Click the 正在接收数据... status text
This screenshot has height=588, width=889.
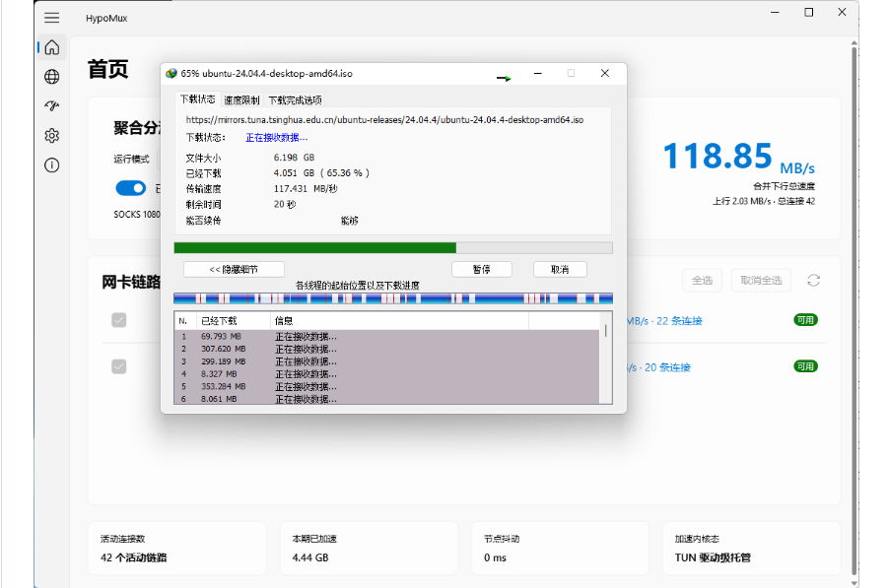tap(277, 138)
